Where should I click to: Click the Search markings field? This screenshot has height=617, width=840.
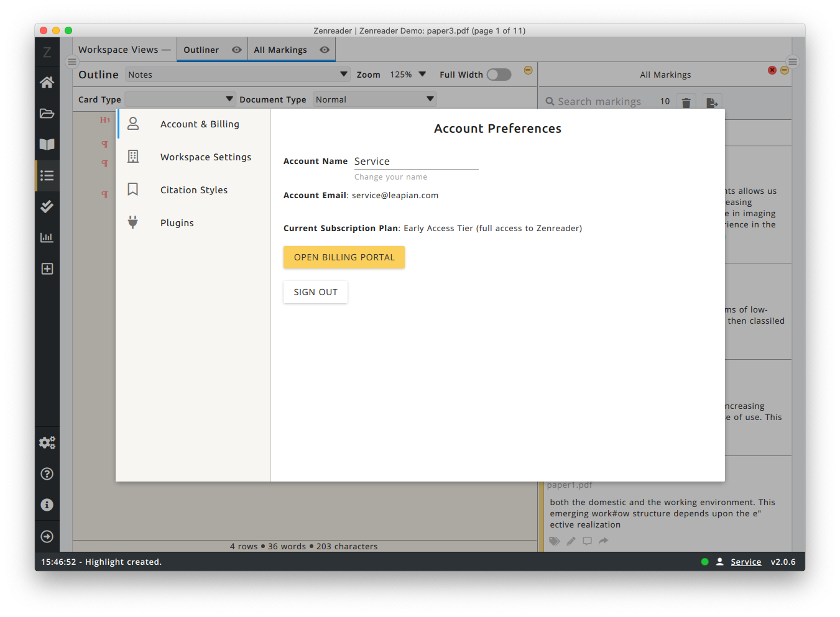[599, 101]
